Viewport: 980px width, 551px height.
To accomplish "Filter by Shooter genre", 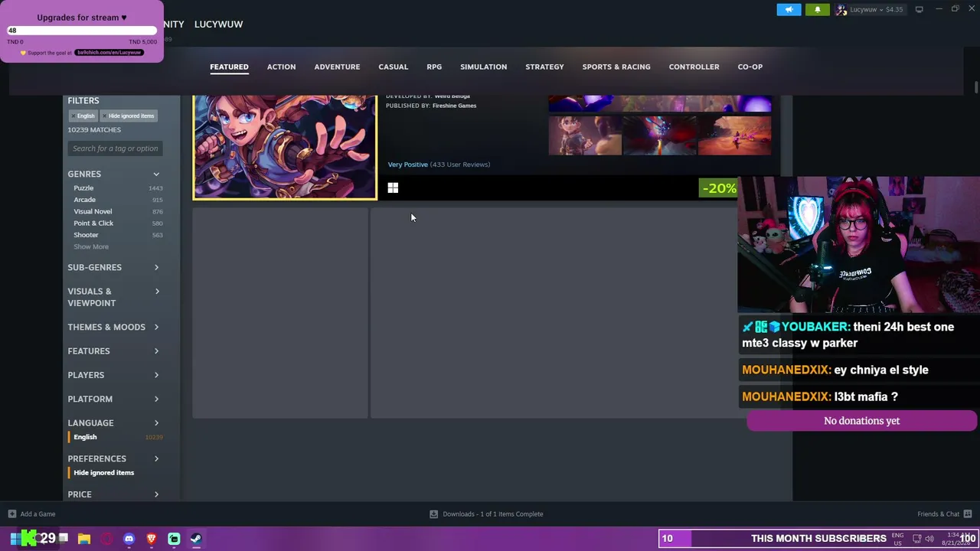I will pos(86,235).
